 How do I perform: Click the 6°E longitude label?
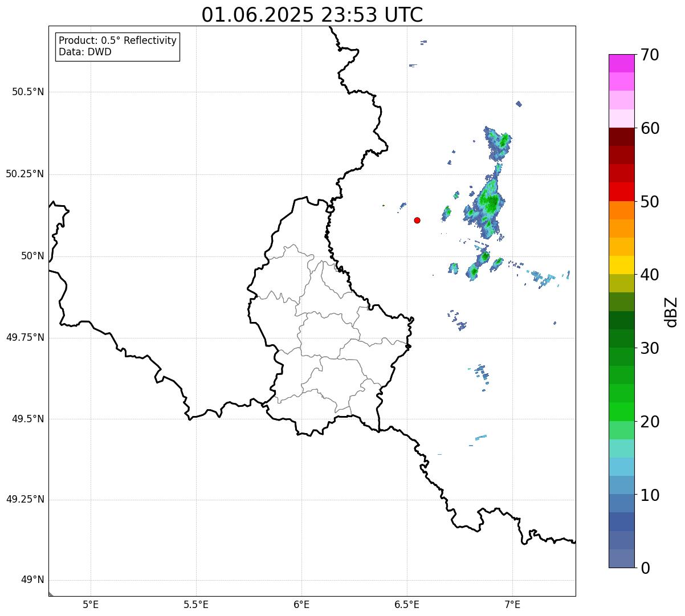(x=301, y=604)
